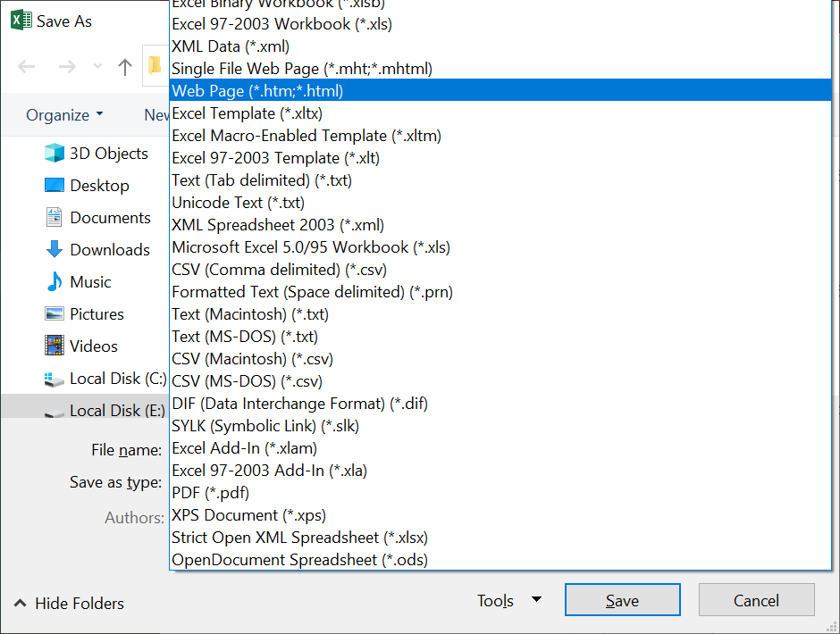This screenshot has height=634, width=840.
Task: Click the Music note icon
Action: click(55, 281)
